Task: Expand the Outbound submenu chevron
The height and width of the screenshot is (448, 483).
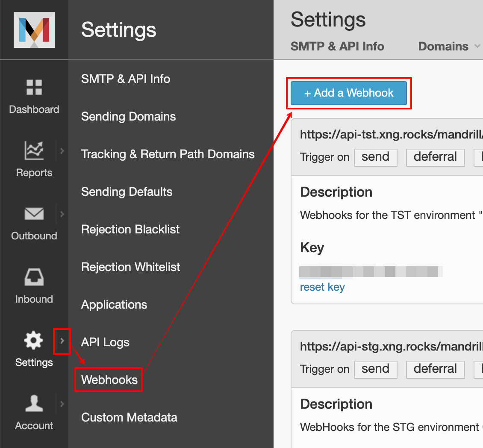Action: [62, 214]
